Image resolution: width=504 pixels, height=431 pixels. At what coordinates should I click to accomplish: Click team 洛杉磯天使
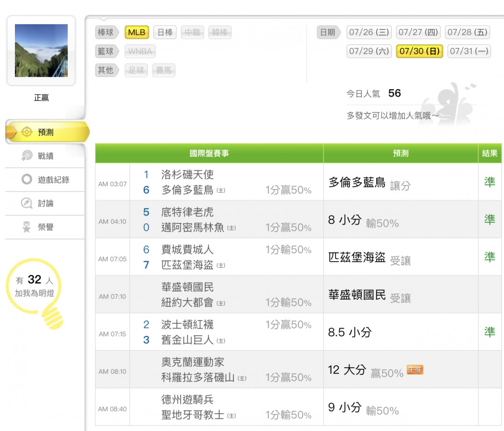pyautogui.click(x=188, y=174)
